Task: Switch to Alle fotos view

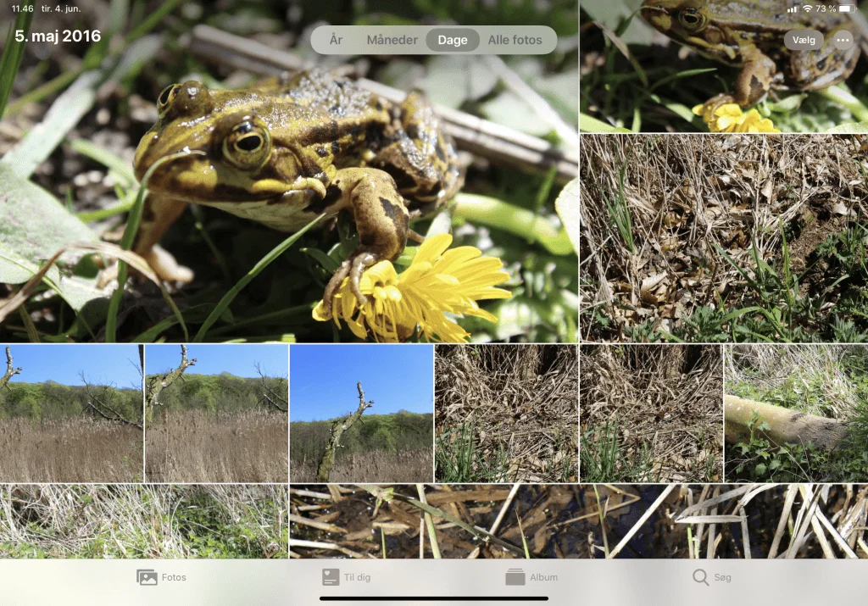Action: 515,40
